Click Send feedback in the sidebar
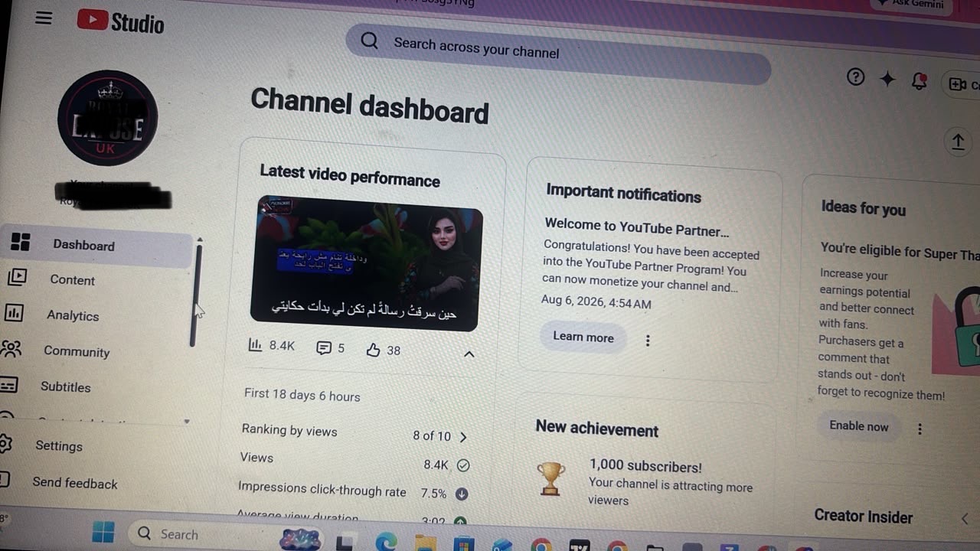This screenshot has height=551, width=980. pos(74,483)
